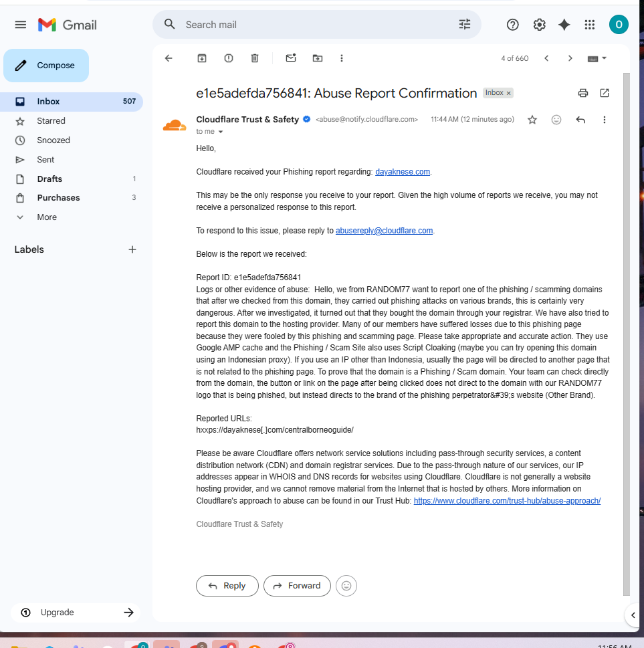Click Cloudflare sender avatar logo

175,125
